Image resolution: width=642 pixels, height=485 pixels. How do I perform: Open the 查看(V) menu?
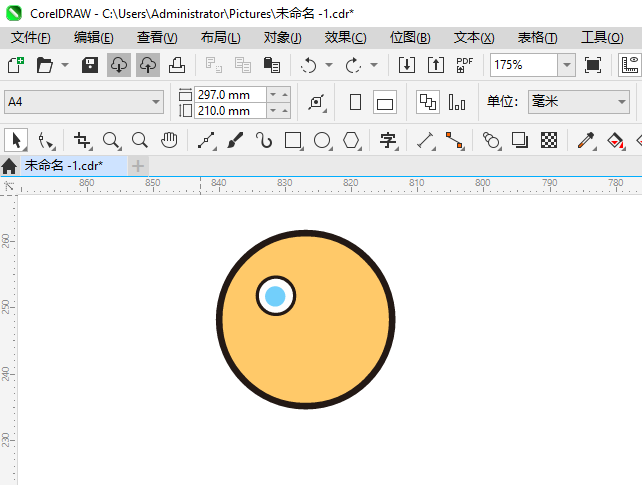157,38
